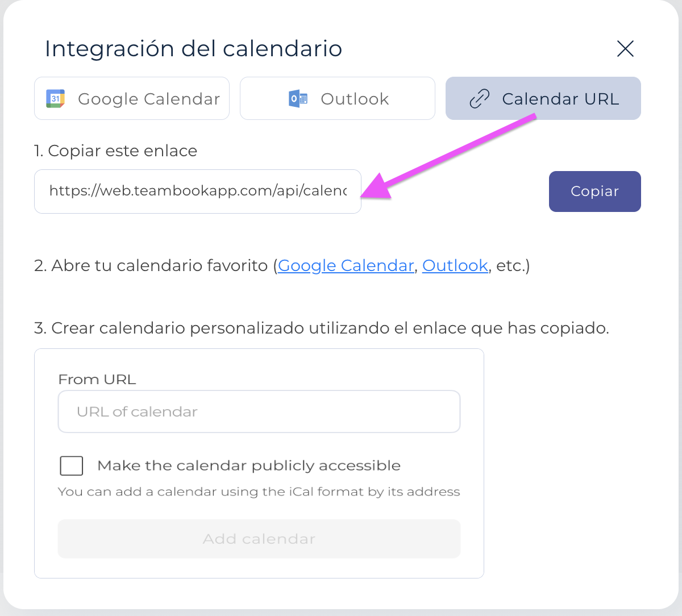Click the From URL label

pos(97,380)
